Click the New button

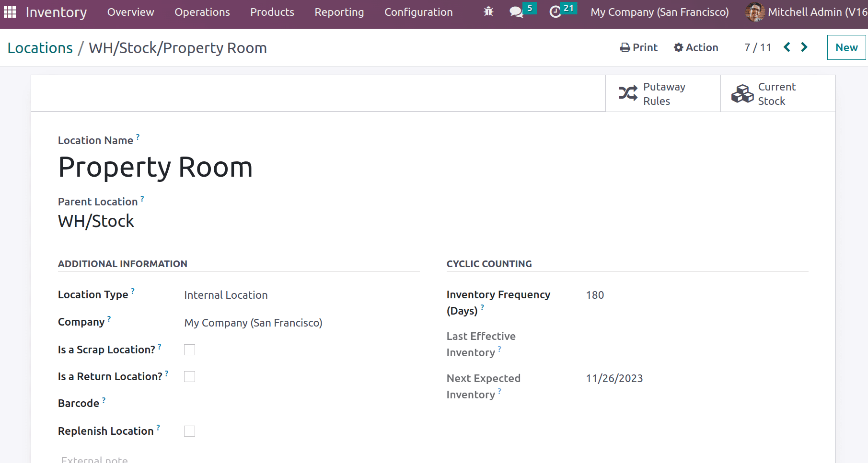point(846,47)
